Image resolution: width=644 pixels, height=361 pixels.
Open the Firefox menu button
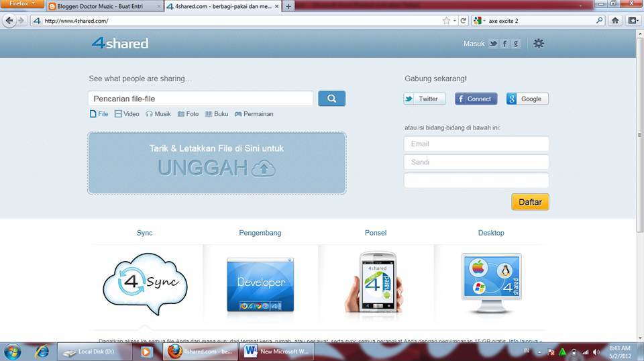click(x=21, y=4)
